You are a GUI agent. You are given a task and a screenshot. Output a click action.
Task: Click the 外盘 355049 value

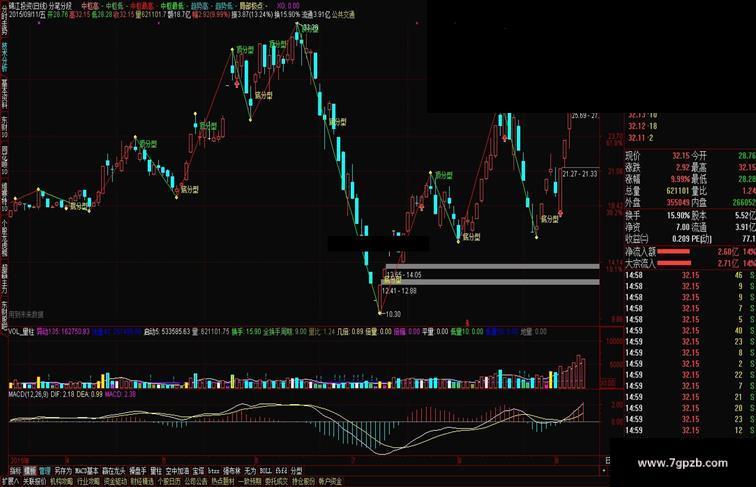(x=678, y=203)
